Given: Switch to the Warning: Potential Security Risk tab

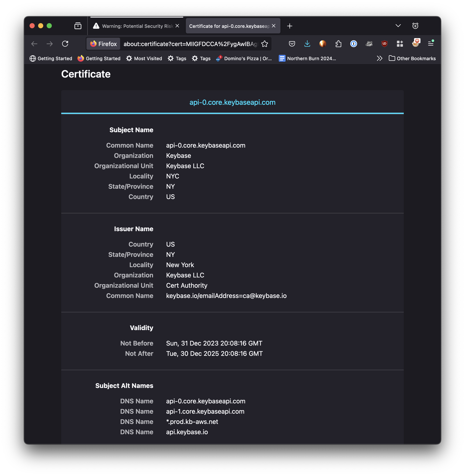Looking at the screenshot, I should pyautogui.click(x=136, y=26).
